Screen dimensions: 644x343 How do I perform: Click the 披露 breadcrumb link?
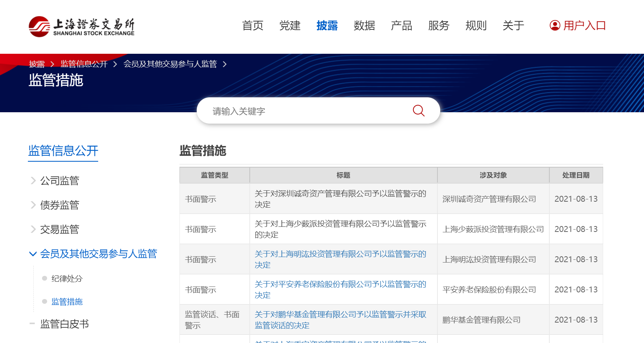pos(37,64)
